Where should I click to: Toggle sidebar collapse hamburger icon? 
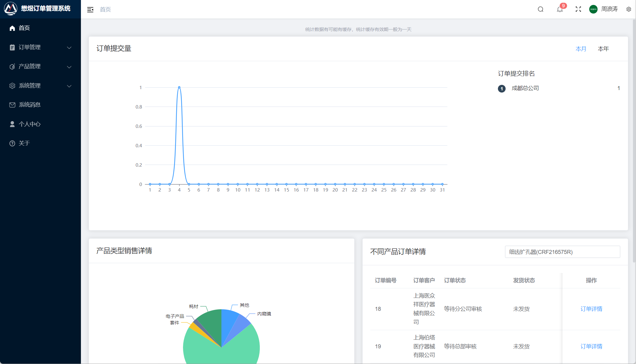click(x=90, y=10)
